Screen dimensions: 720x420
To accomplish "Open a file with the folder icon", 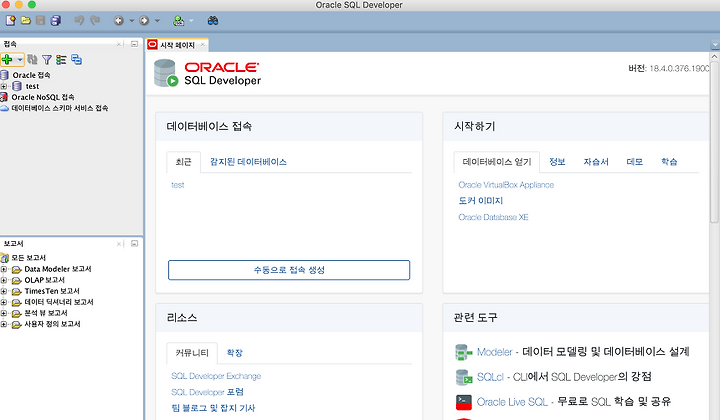I will pyautogui.click(x=26, y=20).
